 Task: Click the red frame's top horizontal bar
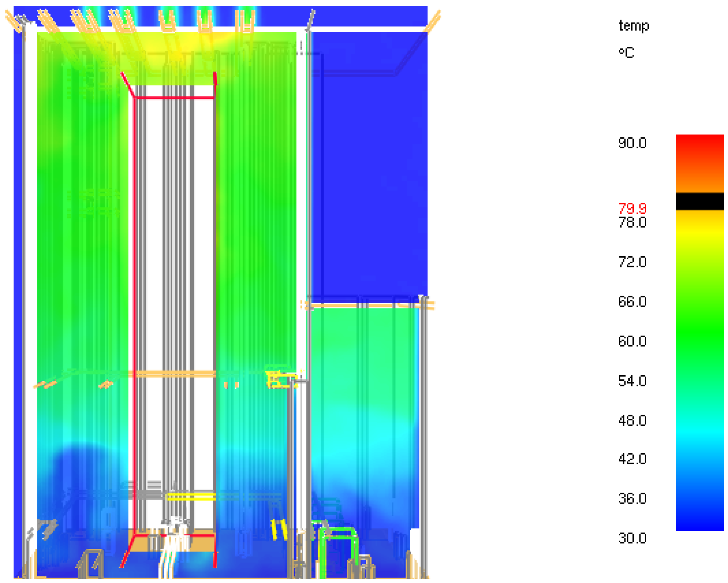(x=174, y=97)
